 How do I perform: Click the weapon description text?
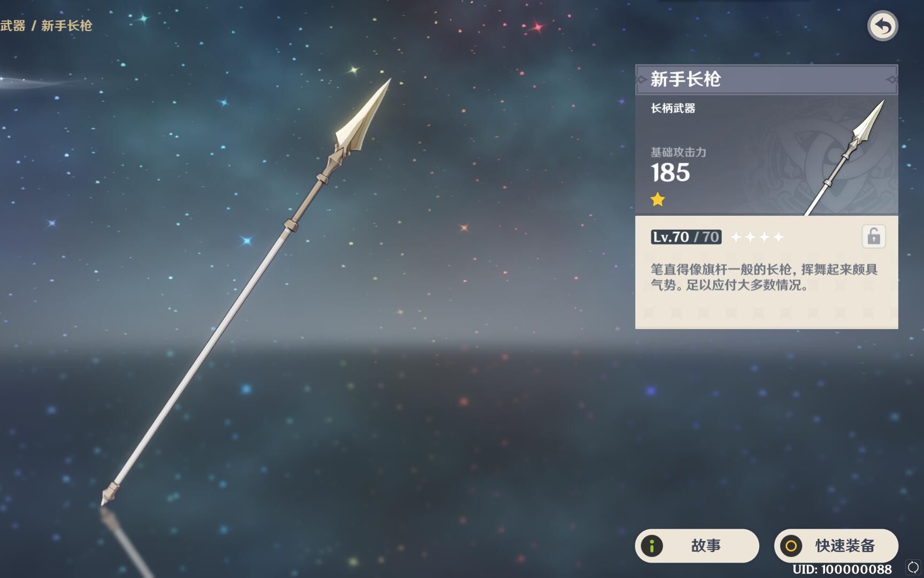coord(764,277)
